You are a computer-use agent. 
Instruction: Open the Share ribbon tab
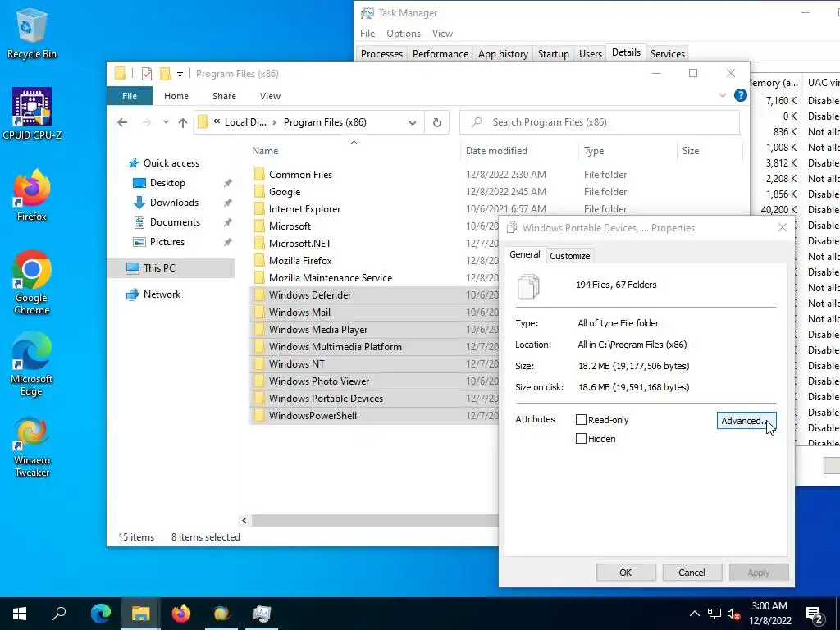[x=224, y=96]
